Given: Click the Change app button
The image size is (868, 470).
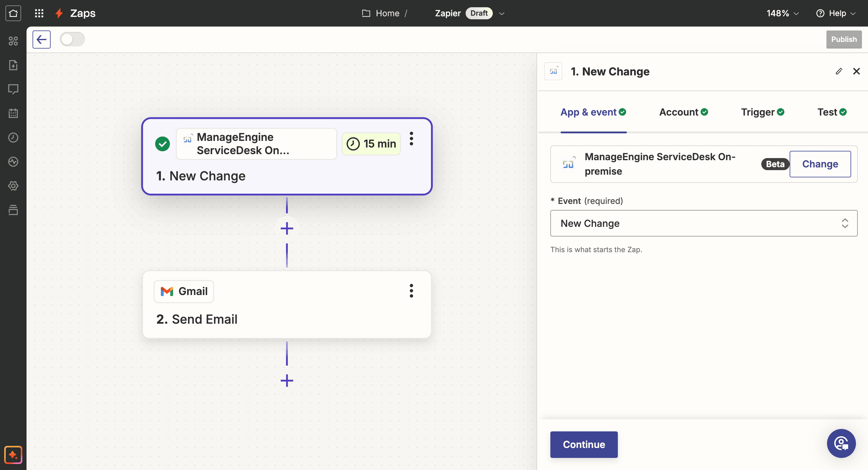Looking at the screenshot, I should [820, 164].
